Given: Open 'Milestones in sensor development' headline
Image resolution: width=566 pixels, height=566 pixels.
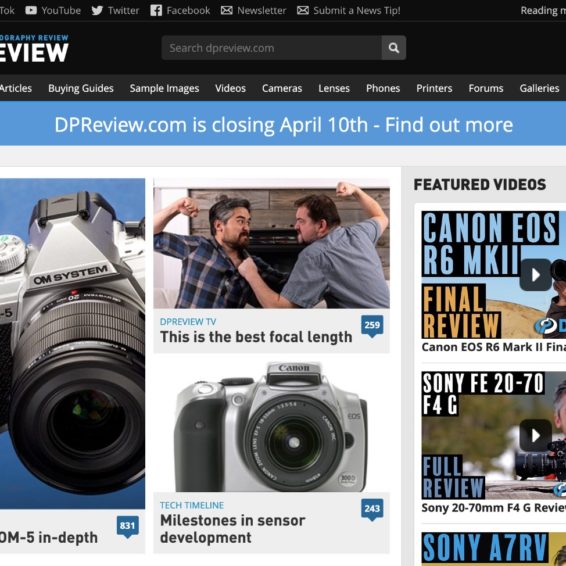Looking at the screenshot, I should [232, 529].
